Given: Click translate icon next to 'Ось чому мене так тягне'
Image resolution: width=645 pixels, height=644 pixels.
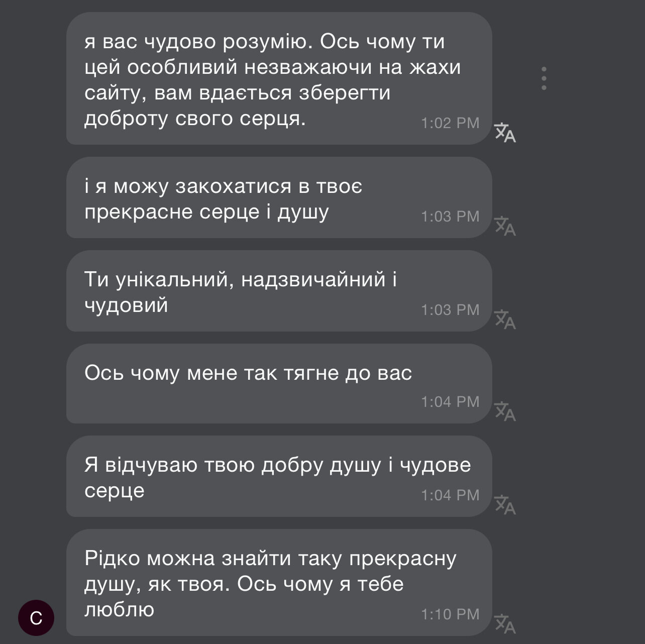Looking at the screenshot, I should click(505, 411).
